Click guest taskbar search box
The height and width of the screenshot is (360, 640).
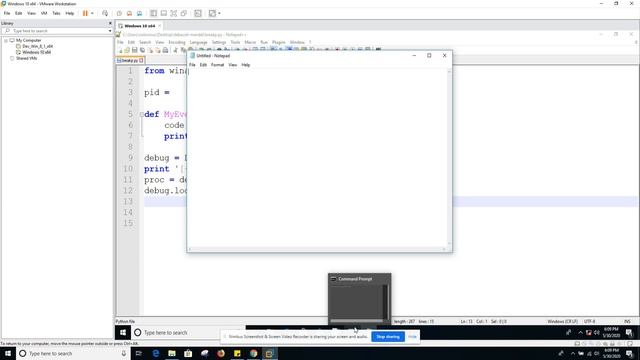(x=188, y=333)
